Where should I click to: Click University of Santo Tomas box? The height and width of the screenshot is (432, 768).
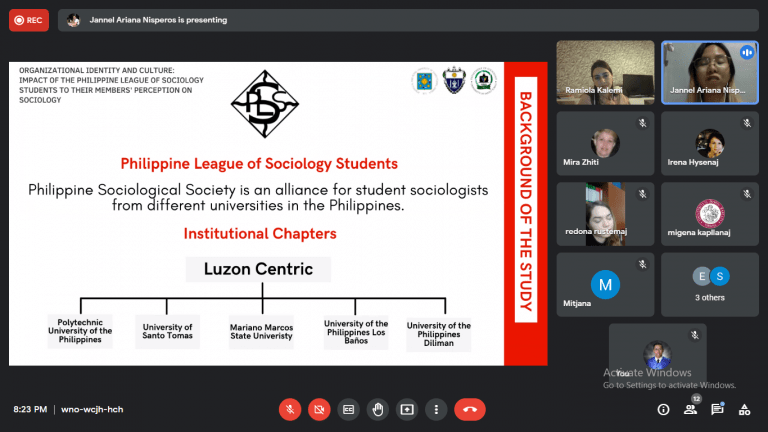[x=168, y=332]
